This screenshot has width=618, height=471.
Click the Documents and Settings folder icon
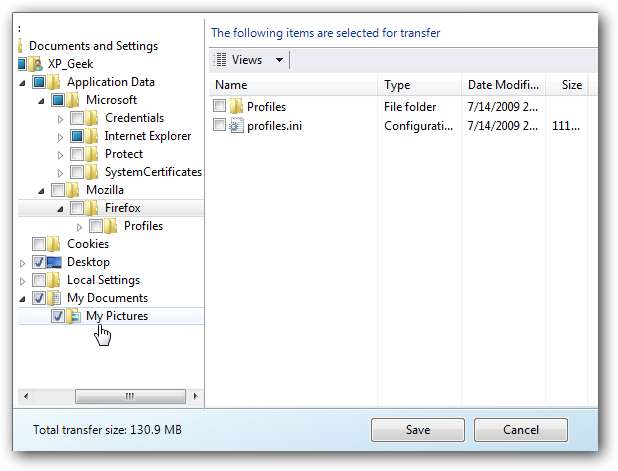(20, 46)
